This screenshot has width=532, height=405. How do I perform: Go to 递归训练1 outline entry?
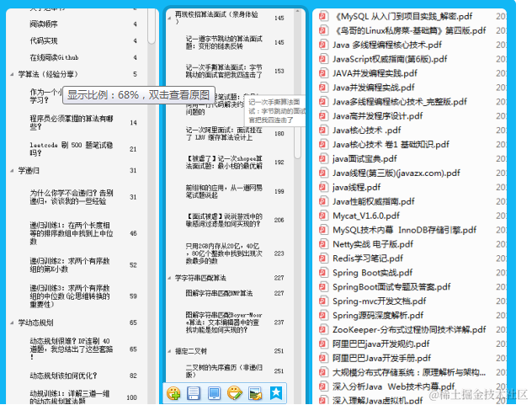[x=72, y=233]
